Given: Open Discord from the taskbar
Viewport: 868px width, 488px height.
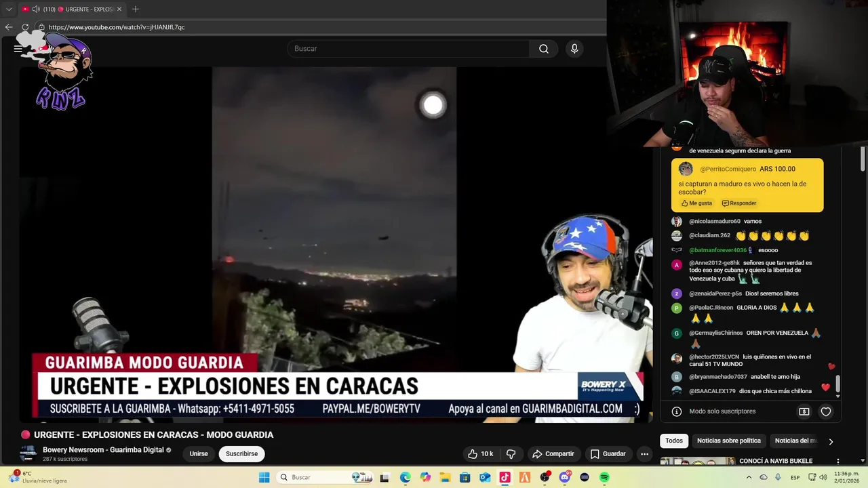Looking at the screenshot, I should tap(565, 477).
